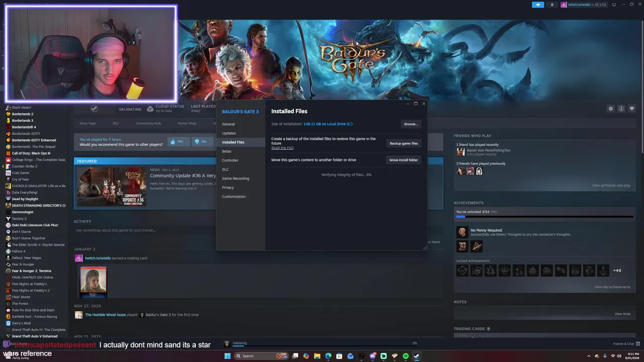Open the Read the FAQ link
Image resolution: width=644 pixels, height=362 pixels.
[282, 148]
